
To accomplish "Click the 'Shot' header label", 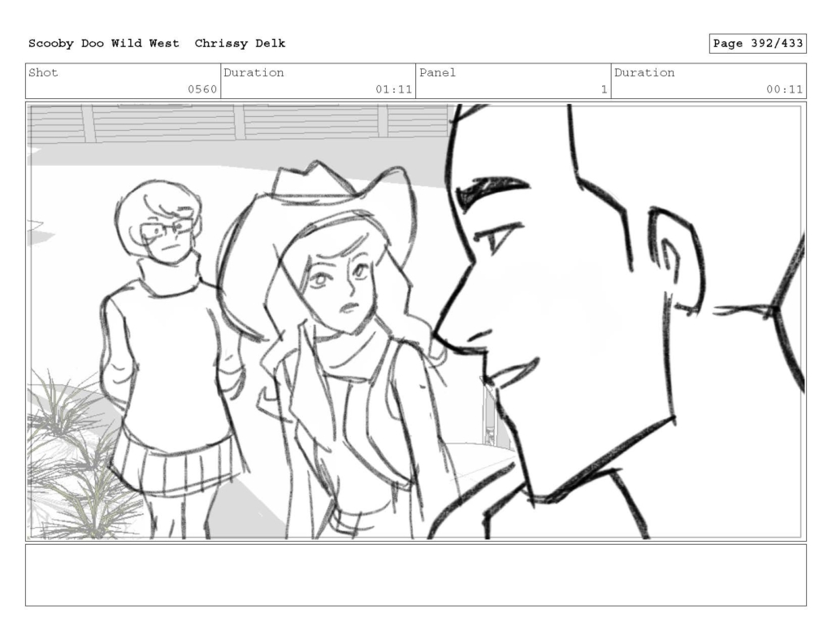I will click(44, 72).
